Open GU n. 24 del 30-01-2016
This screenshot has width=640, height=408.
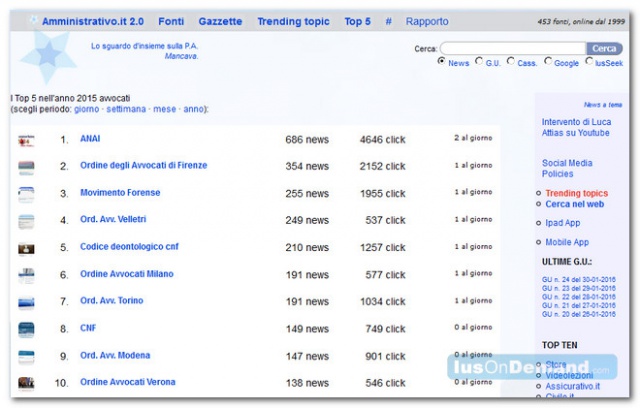click(579, 279)
